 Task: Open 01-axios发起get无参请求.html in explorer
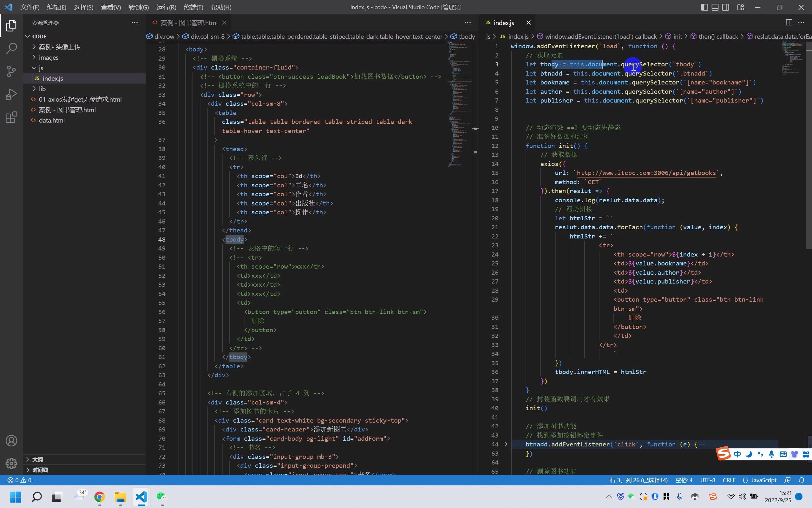[84, 99]
